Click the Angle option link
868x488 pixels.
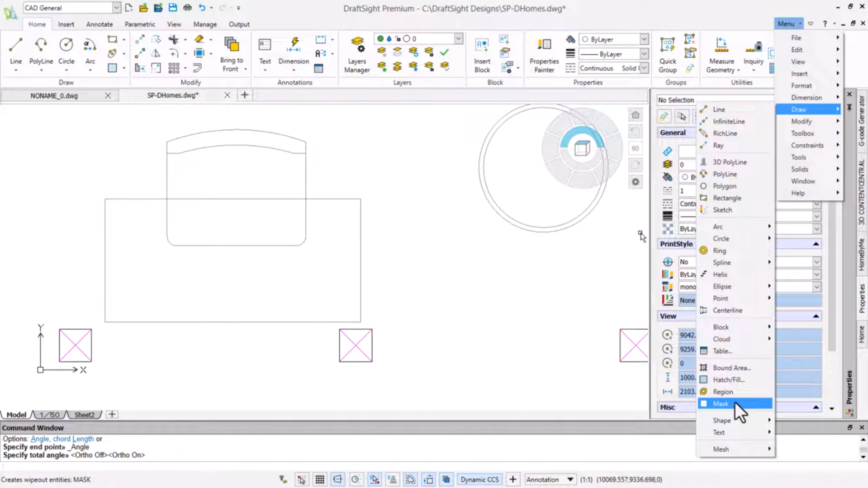click(x=40, y=439)
